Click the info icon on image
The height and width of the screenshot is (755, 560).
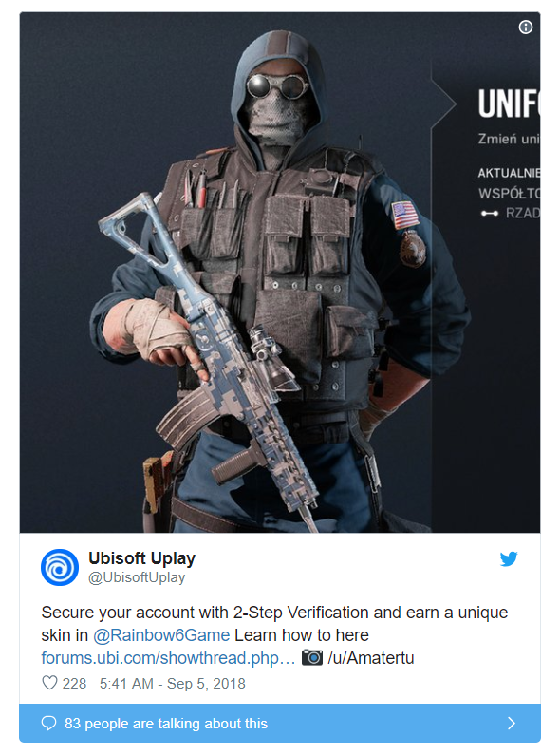coord(526,28)
